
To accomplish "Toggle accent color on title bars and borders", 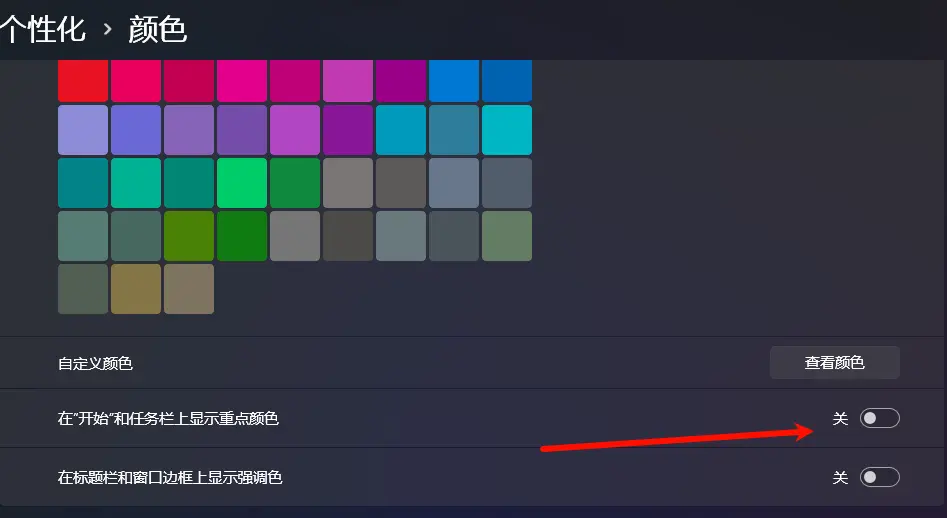I will coord(879,478).
